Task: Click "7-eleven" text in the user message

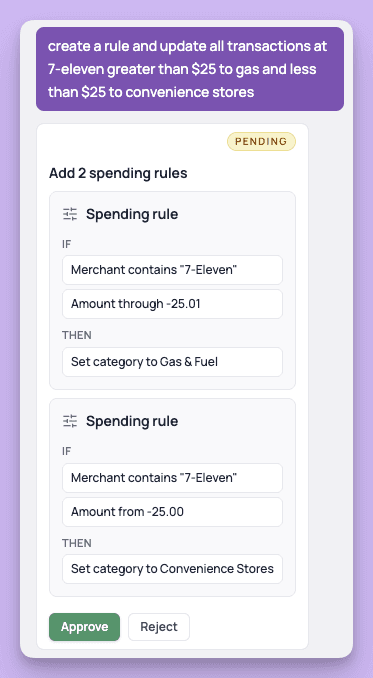Action: (75, 69)
